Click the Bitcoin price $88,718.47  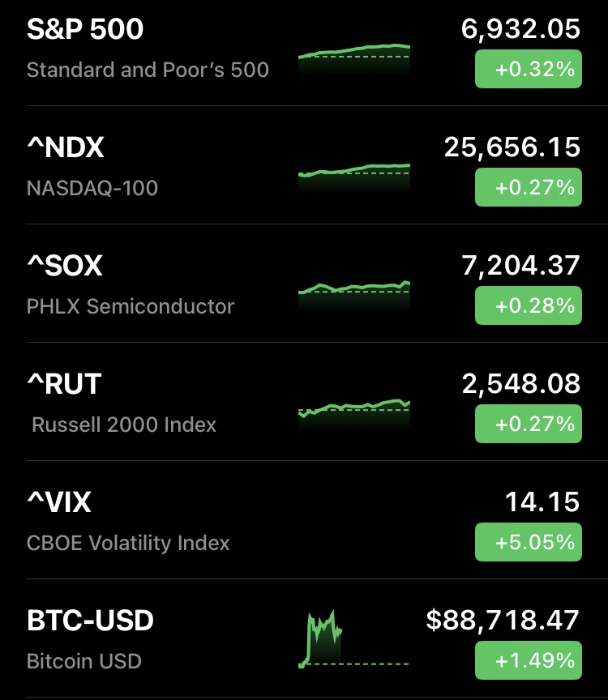pyautogui.click(x=503, y=621)
